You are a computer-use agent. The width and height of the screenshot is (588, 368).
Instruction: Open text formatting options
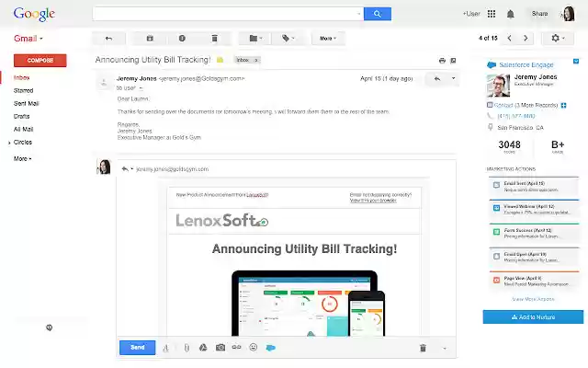click(x=165, y=348)
